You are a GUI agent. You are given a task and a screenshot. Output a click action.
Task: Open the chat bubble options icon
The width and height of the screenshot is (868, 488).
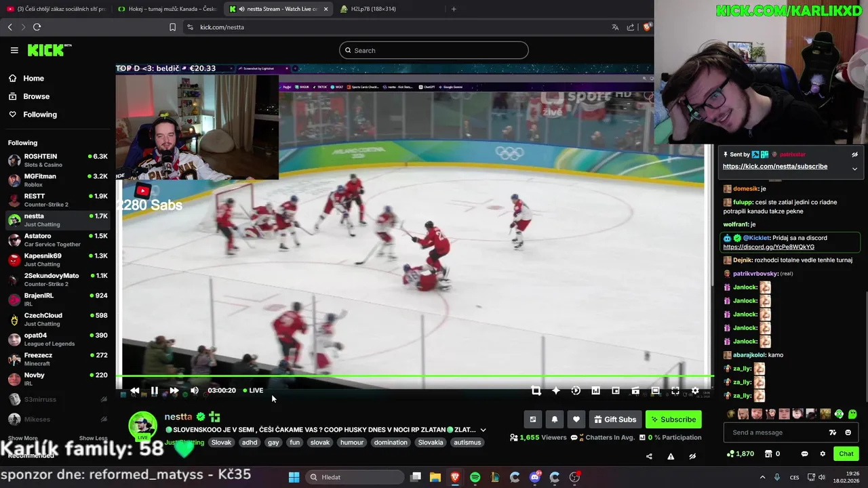coord(804,453)
